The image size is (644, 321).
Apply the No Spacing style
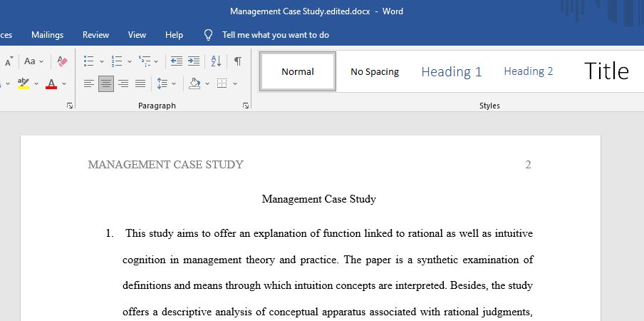(375, 71)
